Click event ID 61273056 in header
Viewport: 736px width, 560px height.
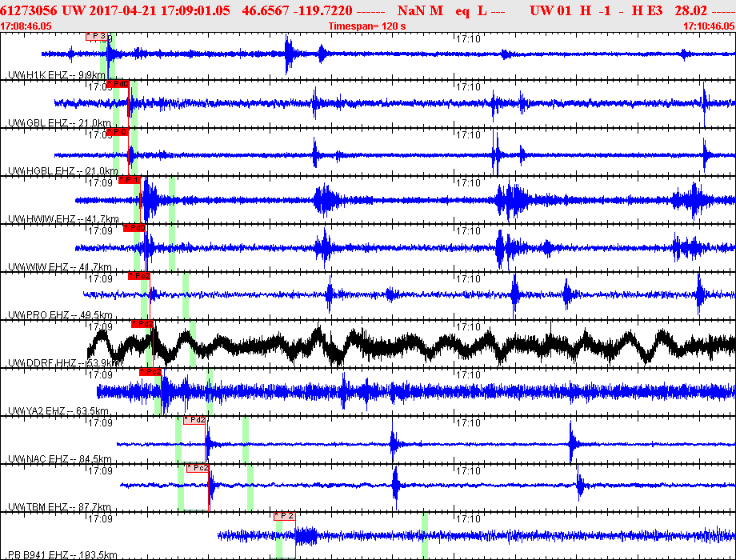pyautogui.click(x=29, y=10)
